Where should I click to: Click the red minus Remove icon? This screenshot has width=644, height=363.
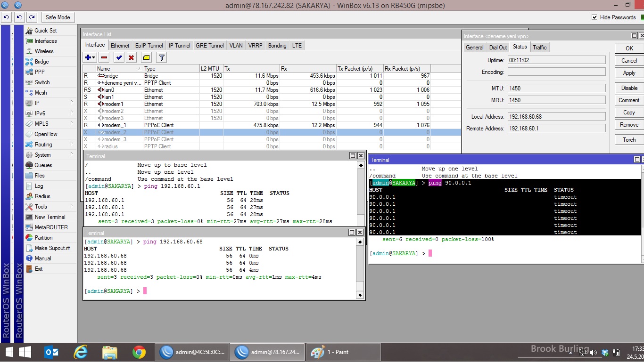[x=104, y=57]
